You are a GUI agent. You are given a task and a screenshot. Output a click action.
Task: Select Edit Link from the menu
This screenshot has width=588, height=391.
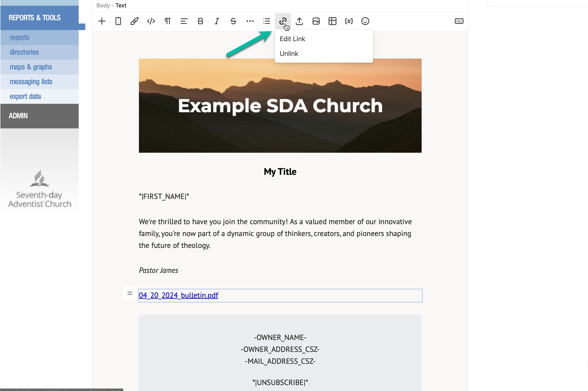[x=292, y=39]
